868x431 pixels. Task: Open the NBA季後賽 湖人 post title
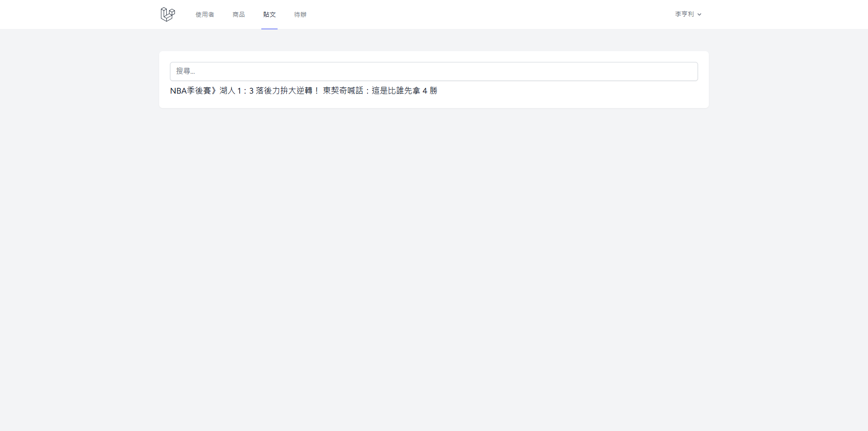tap(304, 91)
